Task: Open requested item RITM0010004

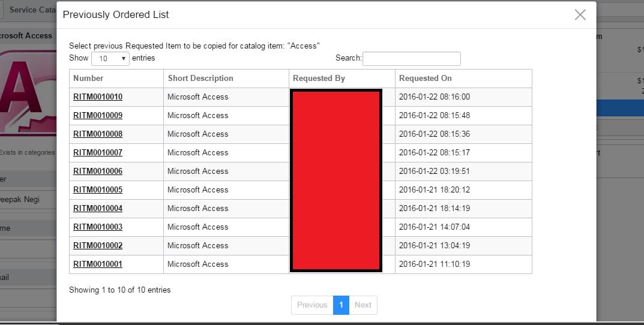Action: click(x=98, y=208)
